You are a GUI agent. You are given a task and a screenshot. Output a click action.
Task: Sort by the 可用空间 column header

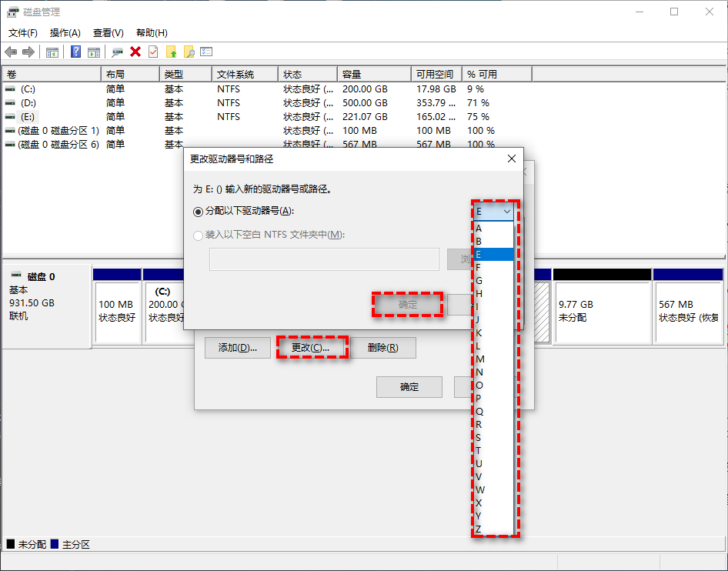pos(436,75)
